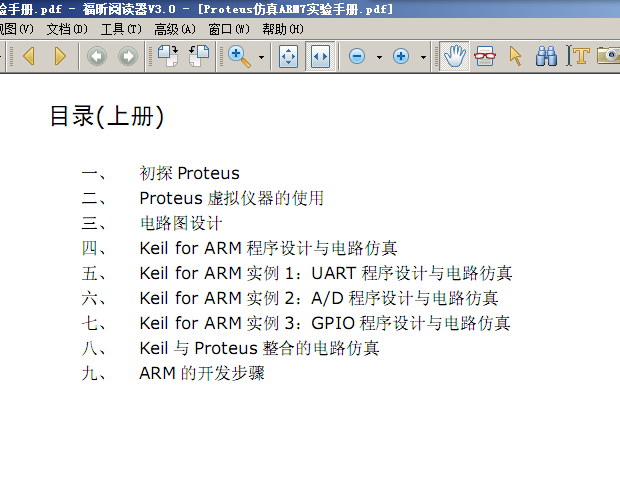Rotate page clockwise icon
This screenshot has height=485, width=620.
[168, 56]
